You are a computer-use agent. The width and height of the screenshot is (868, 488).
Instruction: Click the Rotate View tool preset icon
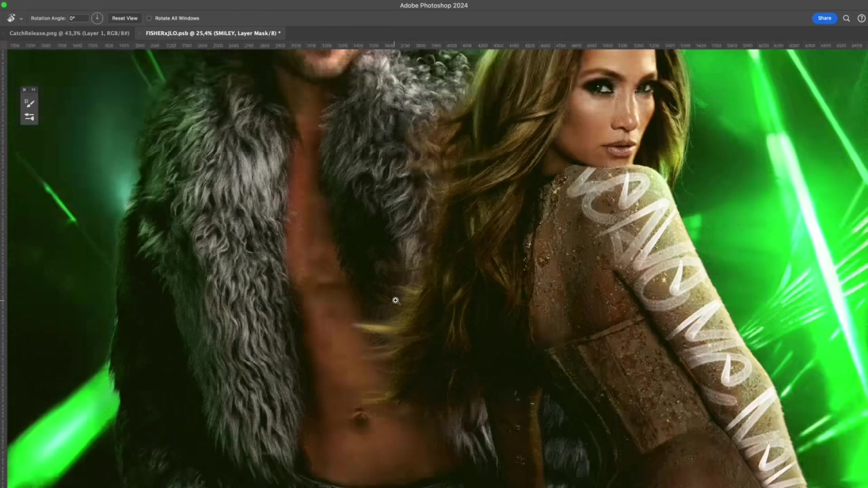click(x=11, y=18)
